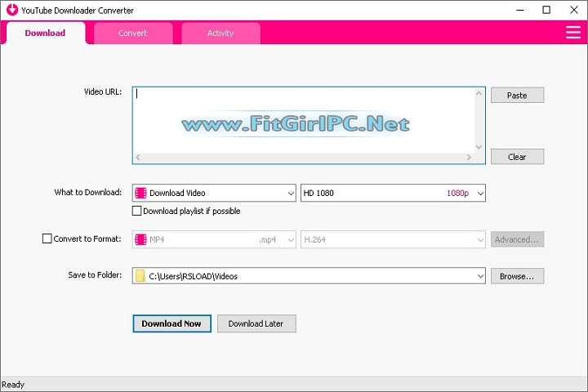Viewport: 588px width, 392px height.
Task: Click the Clear button
Action: [x=517, y=157]
